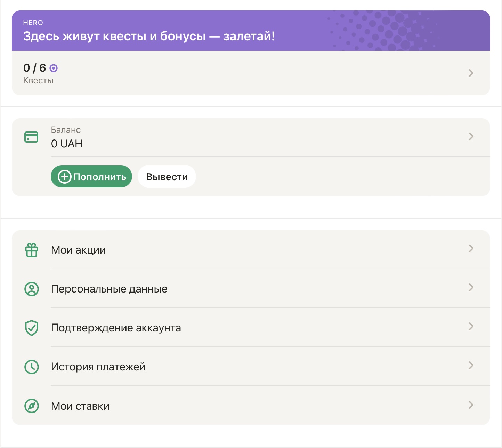The height and width of the screenshot is (448, 502).
Task: Click the 0 UAH balance amount
Action: pos(67,144)
